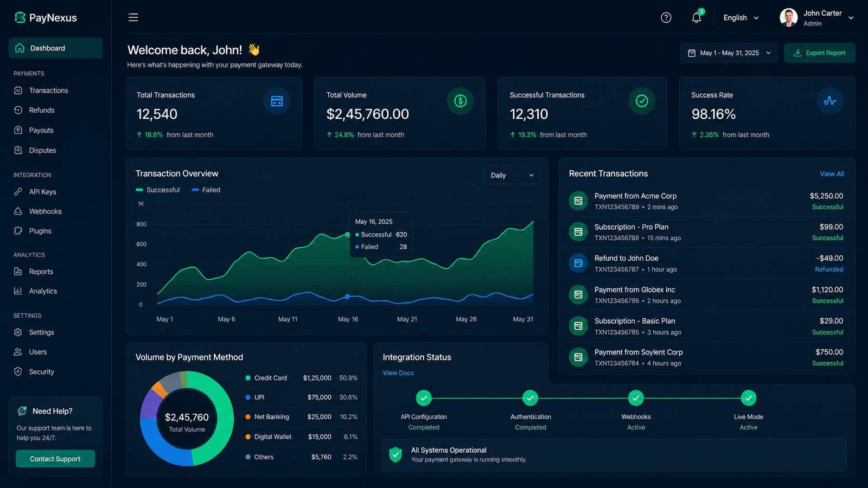Click the $1,120.00 Globex amount
Viewport: 868px width, 488px height.
(x=827, y=290)
